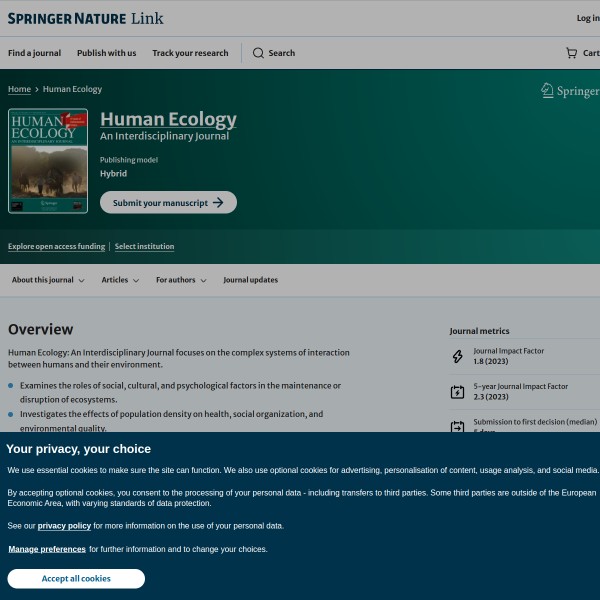The height and width of the screenshot is (600, 600).
Task: Open the Journal updates tab
Action: point(250,280)
